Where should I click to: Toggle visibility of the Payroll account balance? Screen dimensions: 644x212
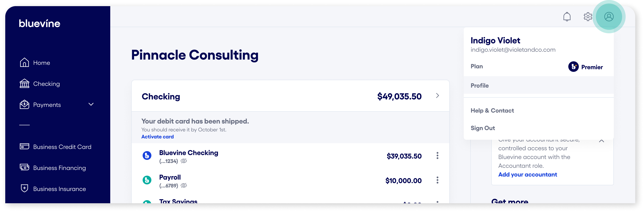point(184,185)
